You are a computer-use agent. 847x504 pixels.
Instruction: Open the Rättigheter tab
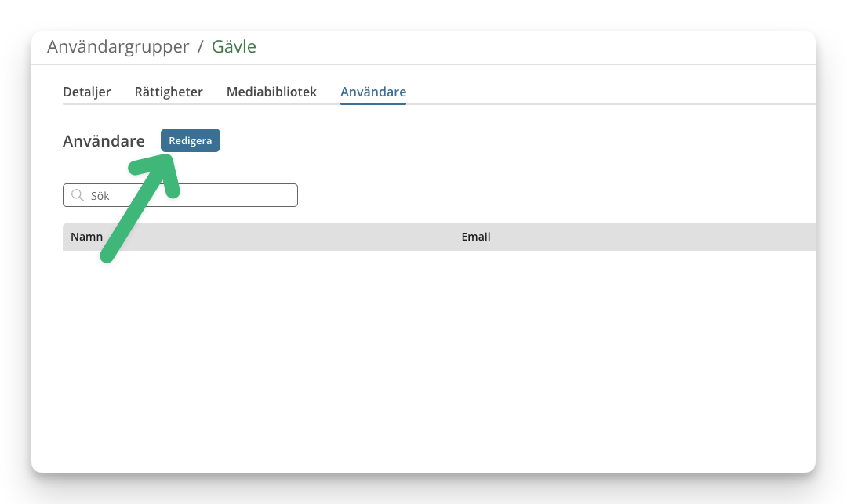coord(169,92)
